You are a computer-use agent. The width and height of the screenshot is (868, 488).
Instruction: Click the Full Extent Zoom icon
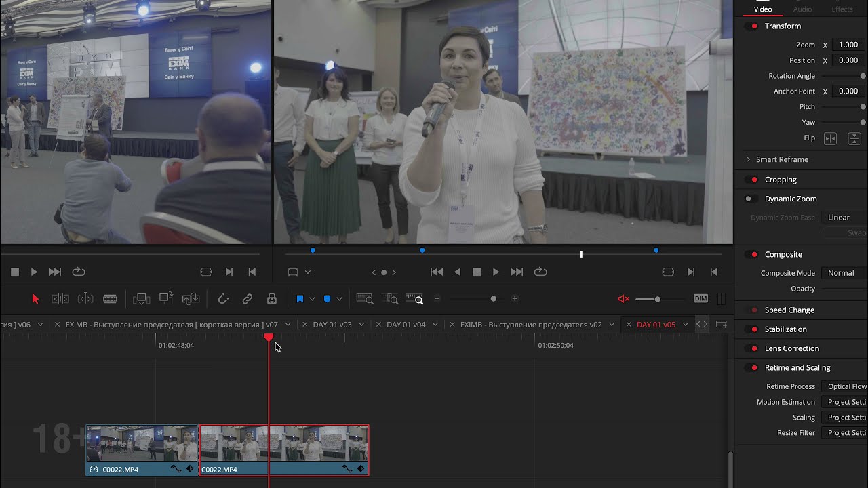coord(365,299)
